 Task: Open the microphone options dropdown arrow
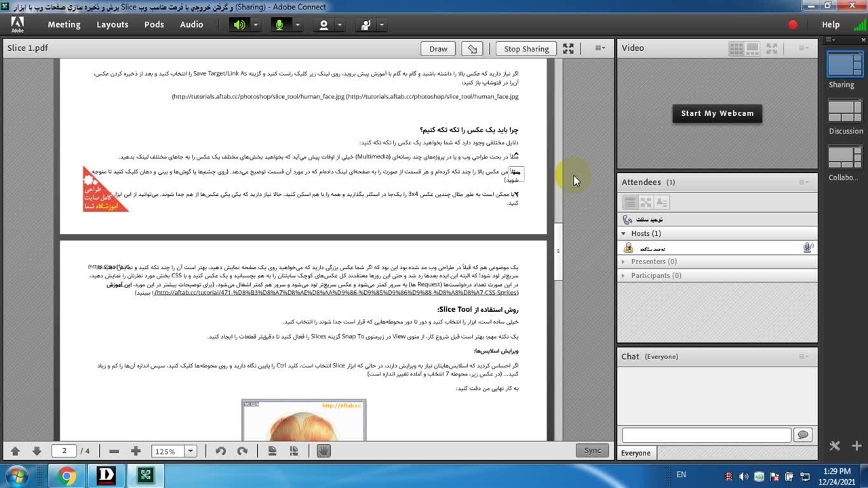coord(297,25)
